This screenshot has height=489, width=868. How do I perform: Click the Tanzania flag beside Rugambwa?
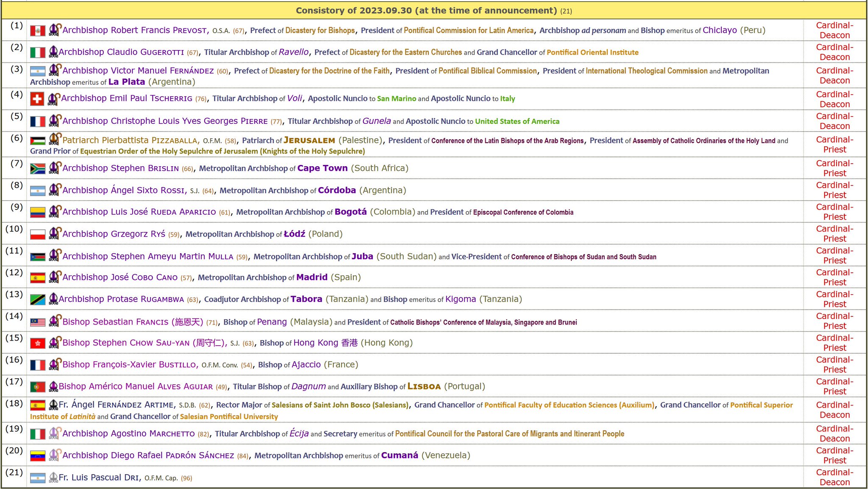(38, 299)
